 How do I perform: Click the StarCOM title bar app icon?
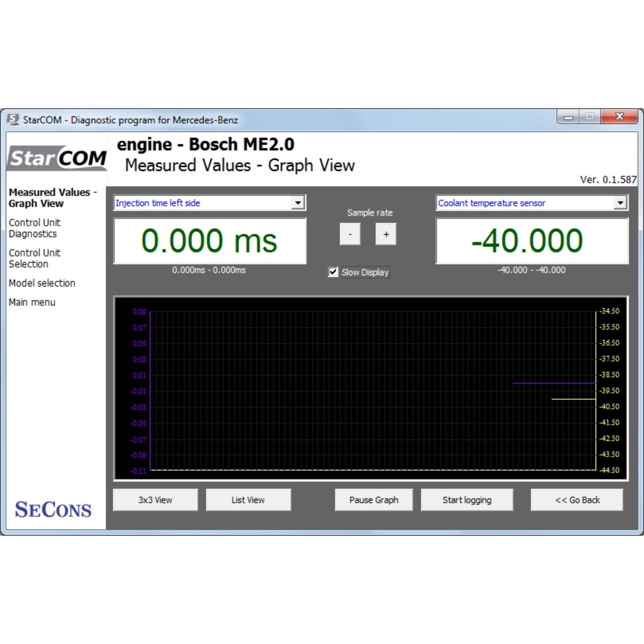click(x=13, y=120)
